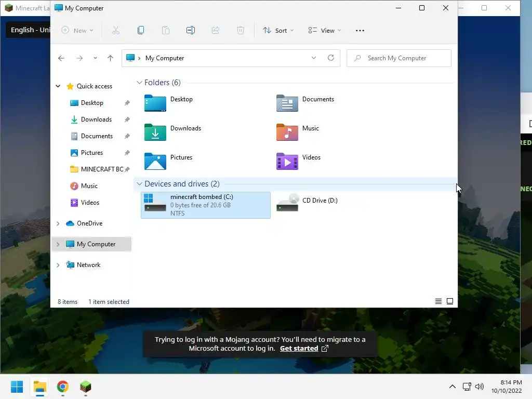Screen dimensions: 532x399
Task: Go forward with the right arrow
Action: pyautogui.click(x=79, y=58)
